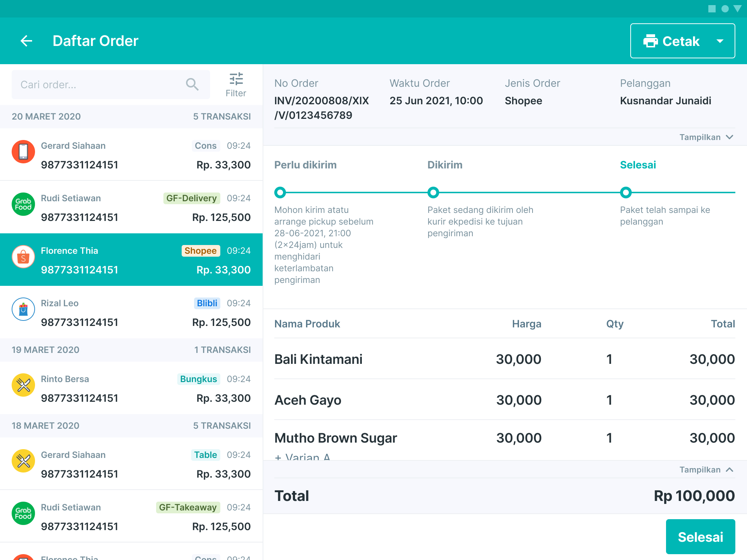Click the circle icon in status bar
Image resolution: width=747 pixels, height=560 pixels.
pyautogui.click(x=725, y=9)
